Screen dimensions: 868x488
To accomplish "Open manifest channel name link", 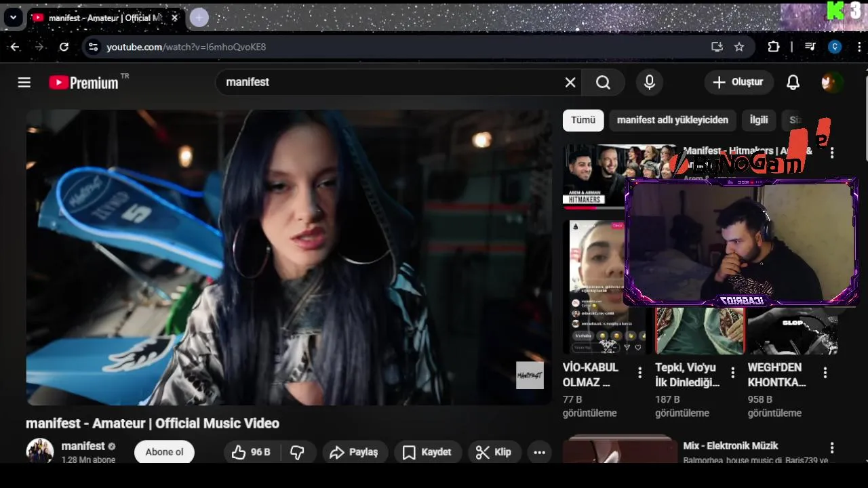I will tap(83, 446).
